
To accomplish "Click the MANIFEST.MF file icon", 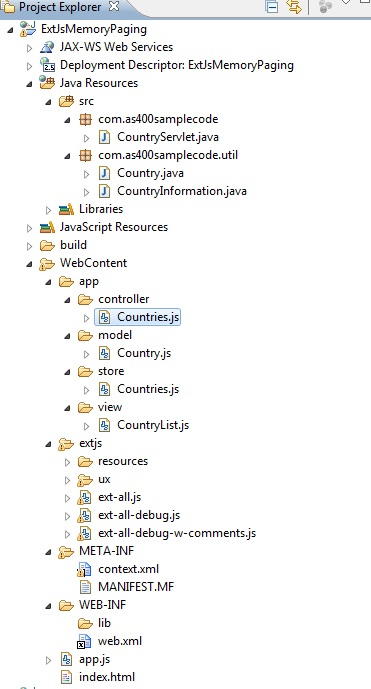I will [85, 587].
